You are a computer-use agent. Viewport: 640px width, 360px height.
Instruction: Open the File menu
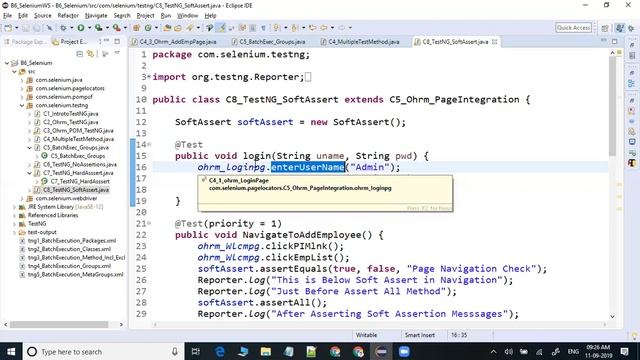coord(7,16)
